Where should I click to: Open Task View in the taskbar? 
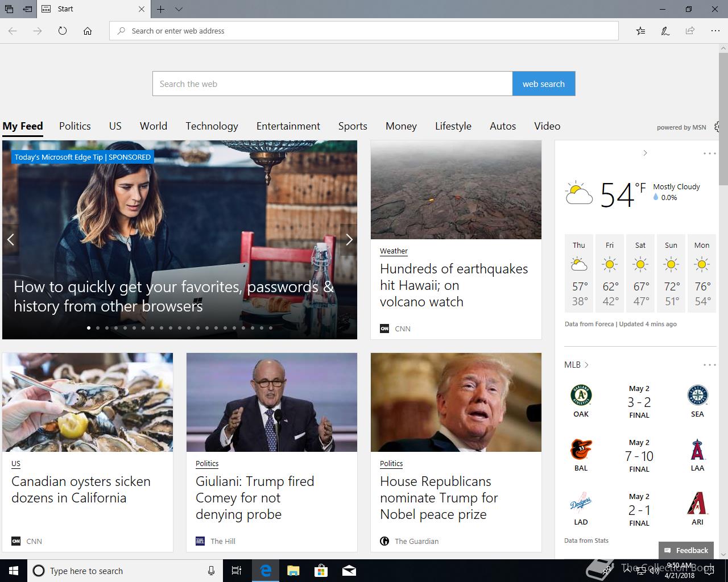pyautogui.click(x=237, y=571)
